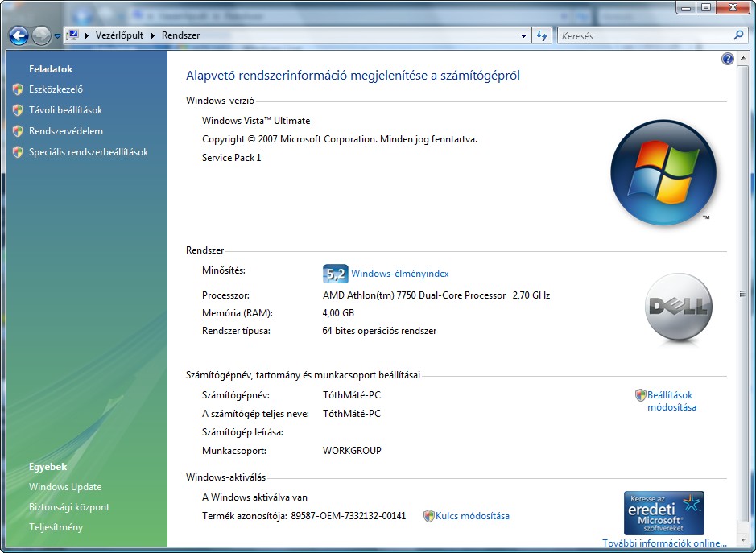Click the Copyright 2007 Microsoft Corporation line

click(340, 139)
